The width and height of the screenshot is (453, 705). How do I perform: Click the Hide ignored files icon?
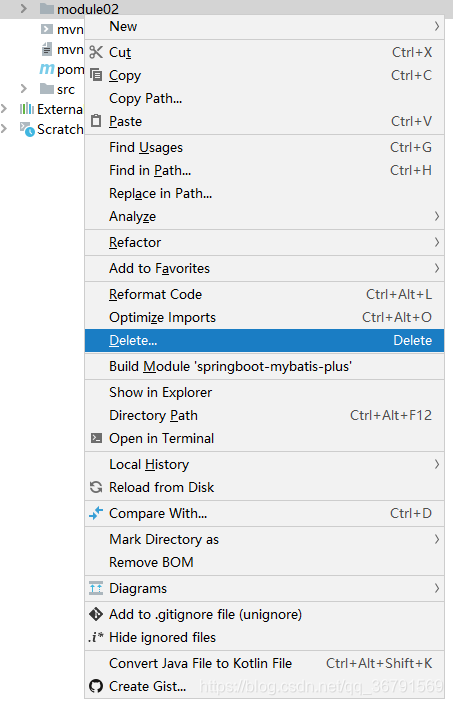pyautogui.click(x=96, y=637)
